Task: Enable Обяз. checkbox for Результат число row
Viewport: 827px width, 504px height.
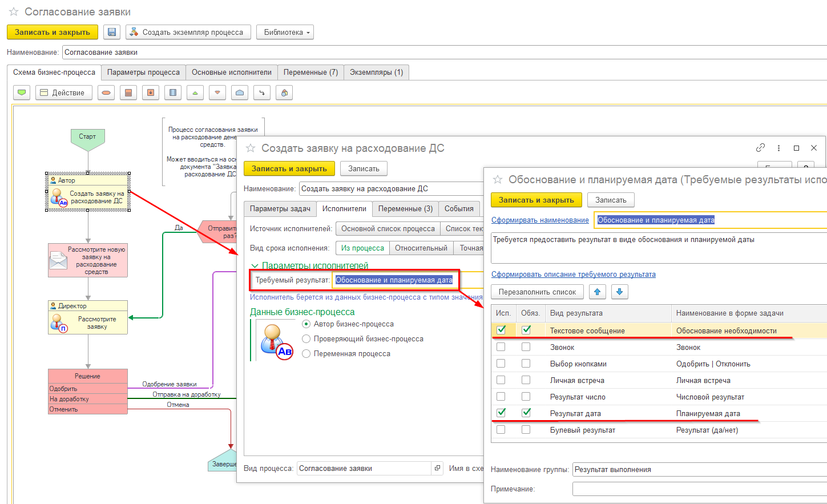Action: pyautogui.click(x=526, y=397)
